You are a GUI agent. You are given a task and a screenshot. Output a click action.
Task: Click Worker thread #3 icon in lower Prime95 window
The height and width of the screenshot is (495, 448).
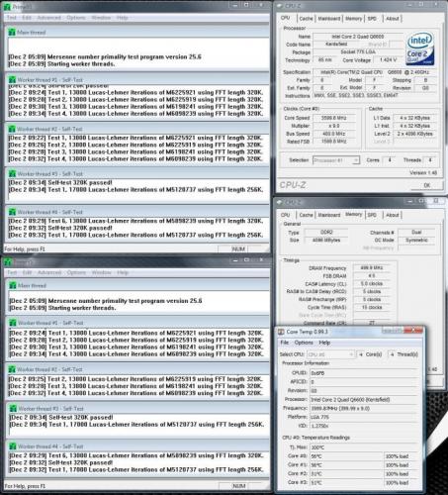13,409
